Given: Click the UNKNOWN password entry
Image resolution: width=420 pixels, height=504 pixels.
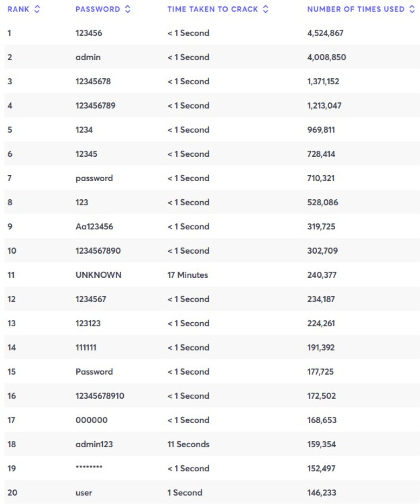Looking at the screenshot, I should [98, 275].
